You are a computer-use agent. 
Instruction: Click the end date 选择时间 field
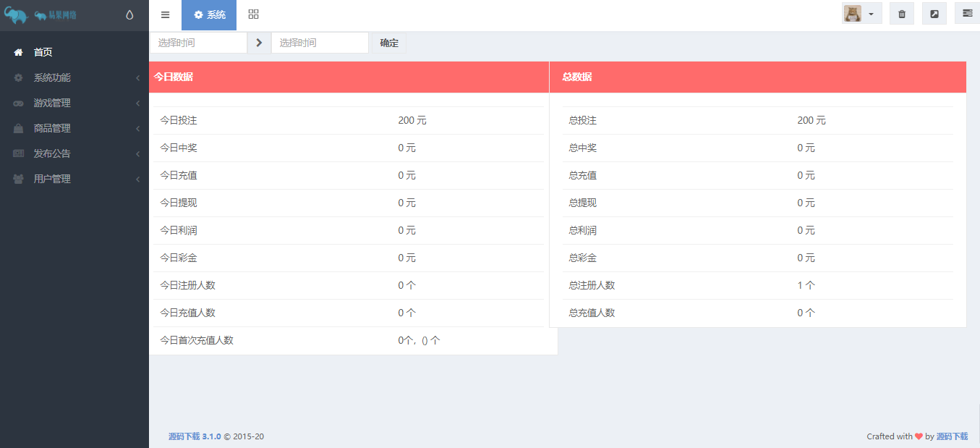click(320, 43)
